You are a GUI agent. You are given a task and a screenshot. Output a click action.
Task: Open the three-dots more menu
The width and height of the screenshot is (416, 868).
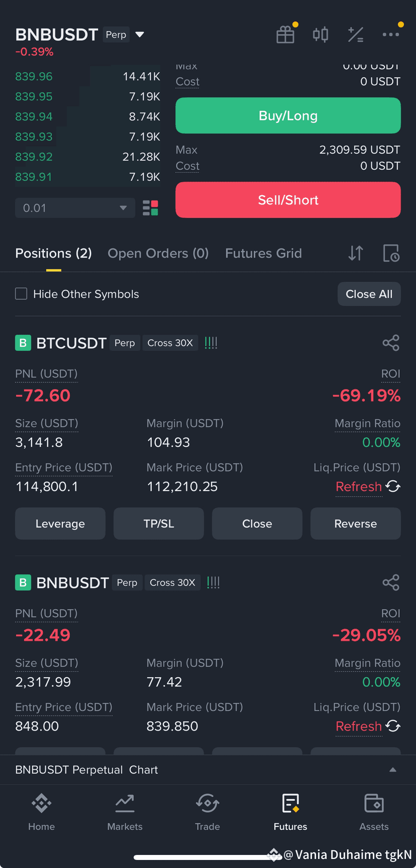coord(391,35)
